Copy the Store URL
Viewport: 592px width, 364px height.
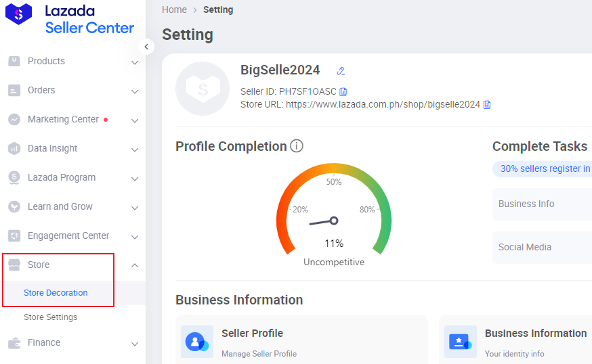click(487, 104)
